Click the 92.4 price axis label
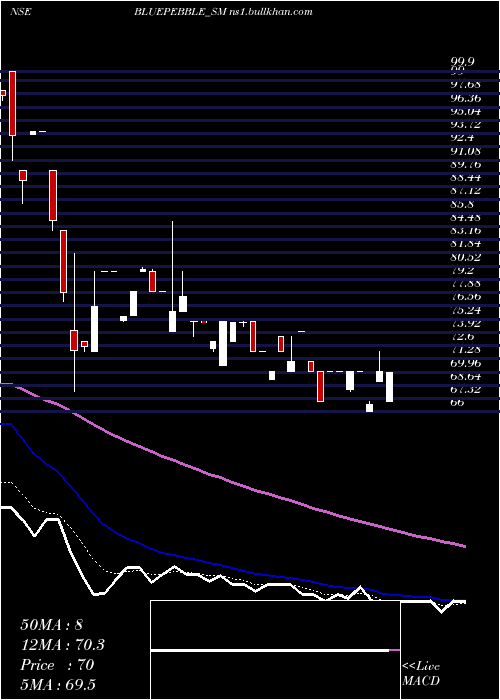 pos(462,138)
